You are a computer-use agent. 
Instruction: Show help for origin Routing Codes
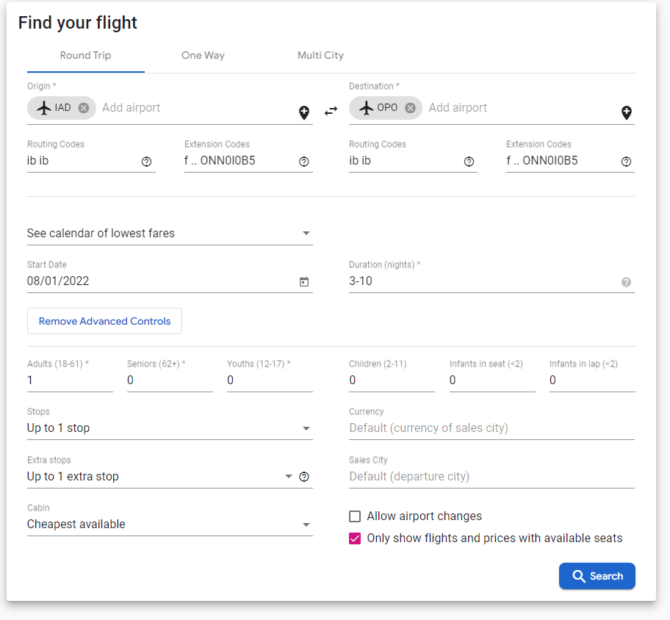click(x=147, y=162)
